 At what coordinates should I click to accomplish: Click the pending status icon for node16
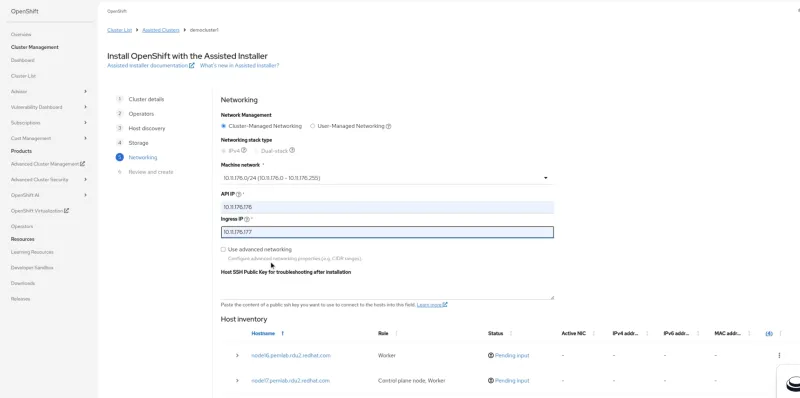491,355
